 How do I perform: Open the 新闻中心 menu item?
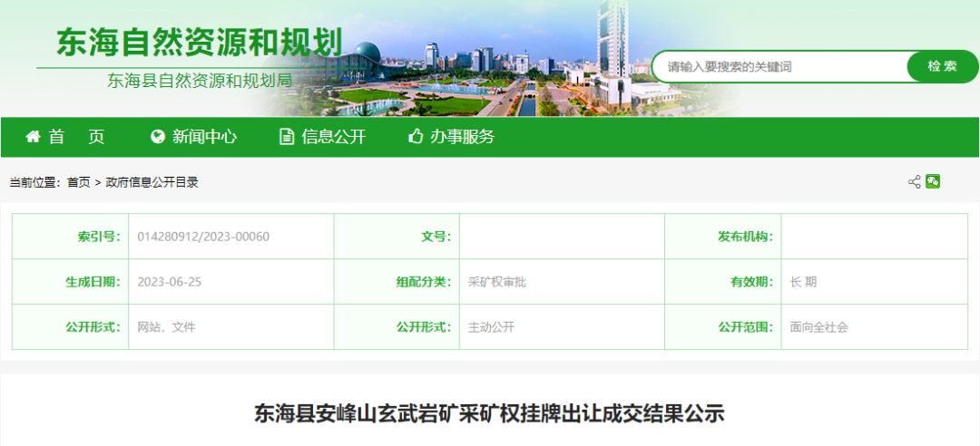(204, 137)
